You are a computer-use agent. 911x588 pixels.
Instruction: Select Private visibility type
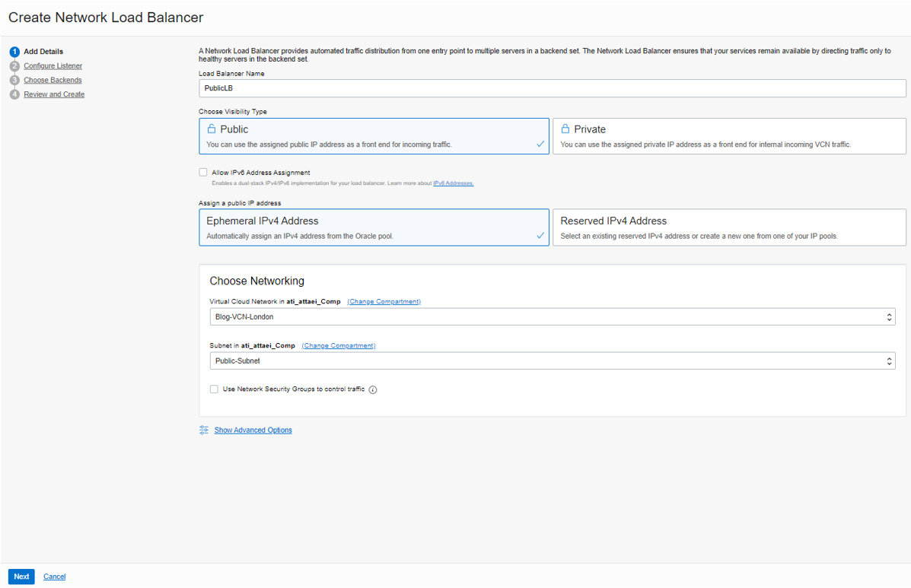tap(728, 136)
